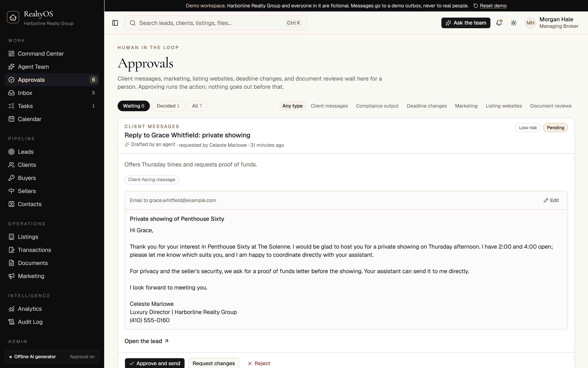The width and height of the screenshot is (588, 368).
Task: Click the search magnifier icon
Action: (x=133, y=23)
